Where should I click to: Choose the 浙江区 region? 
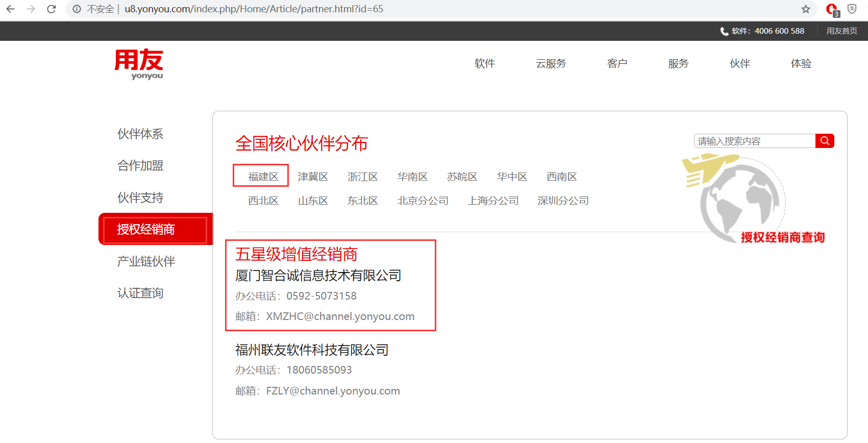[363, 177]
